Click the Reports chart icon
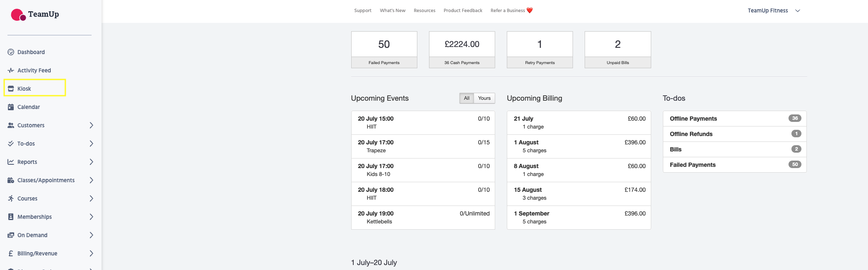The width and height of the screenshot is (868, 270). point(11,162)
